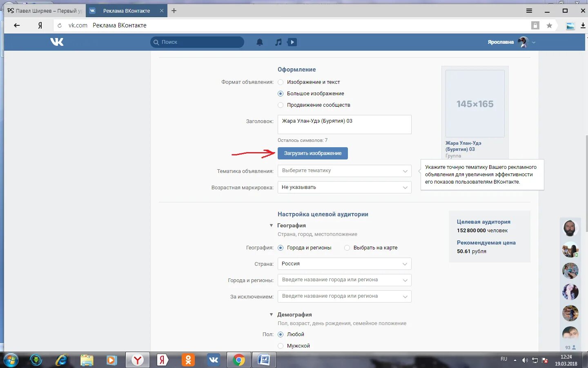Open the VK taskbar icon

click(214, 360)
